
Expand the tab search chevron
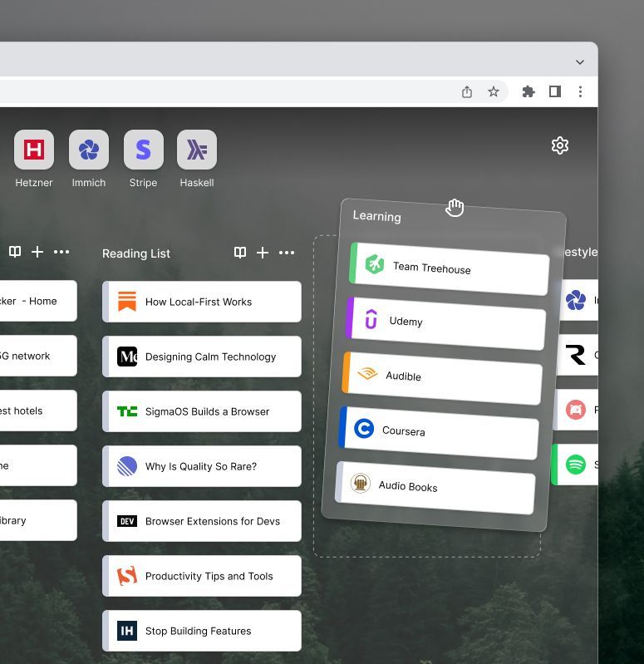[580, 62]
